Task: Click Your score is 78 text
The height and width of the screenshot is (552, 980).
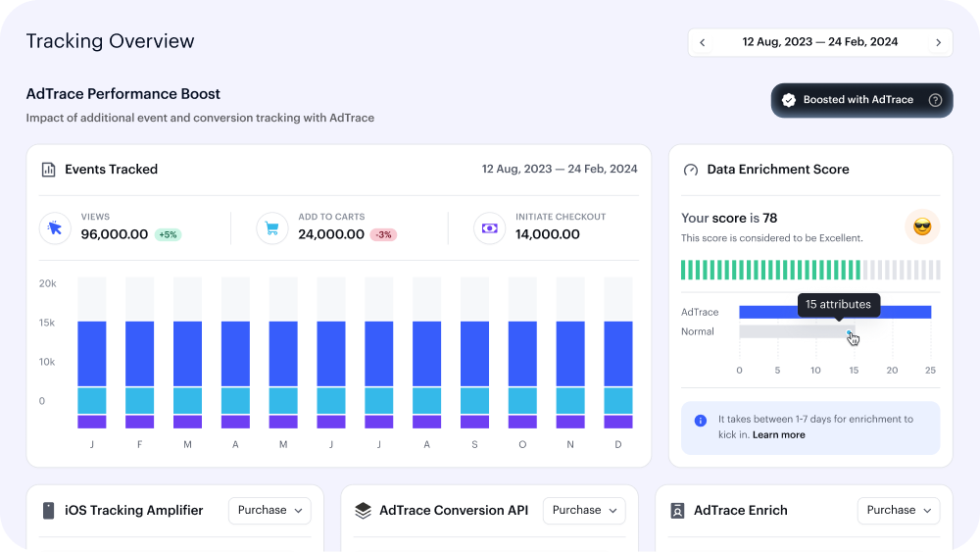Action: [729, 219]
